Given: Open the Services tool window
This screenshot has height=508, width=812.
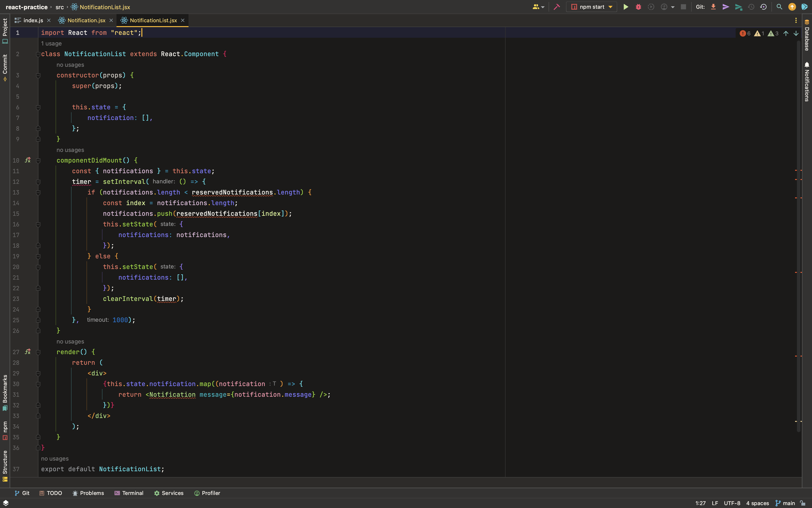Looking at the screenshot, I should click(x=169, y=493).
